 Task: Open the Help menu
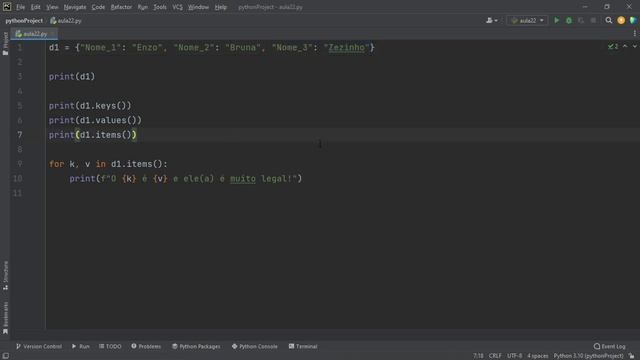tap(220, 7)
